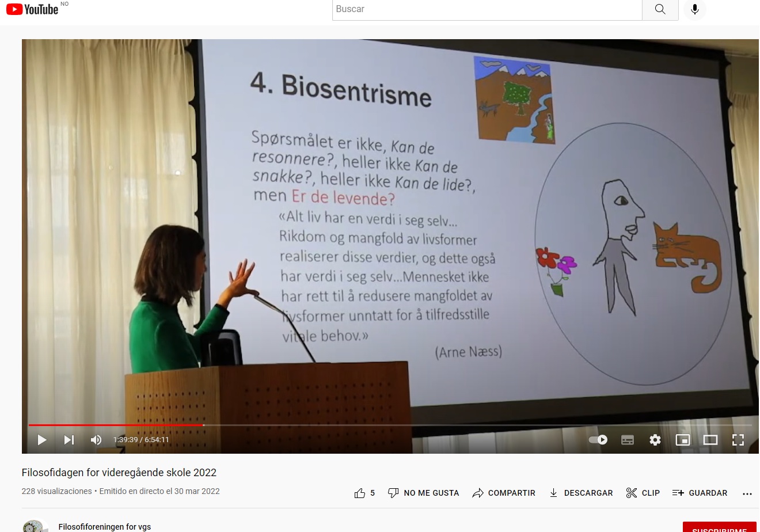Visit the Filosofiforeningen for vgs channel
This screenshot has height=532, width=760.
click(x=104, y=527)
